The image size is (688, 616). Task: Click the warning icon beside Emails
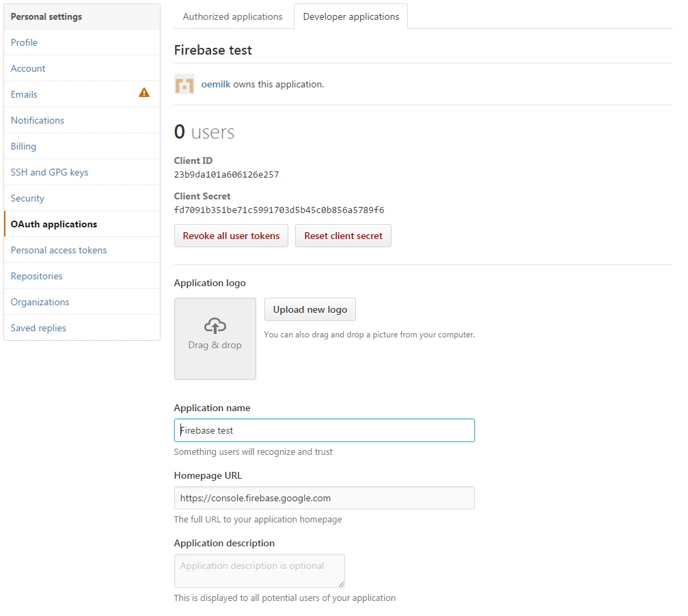[x=144, y=92]
